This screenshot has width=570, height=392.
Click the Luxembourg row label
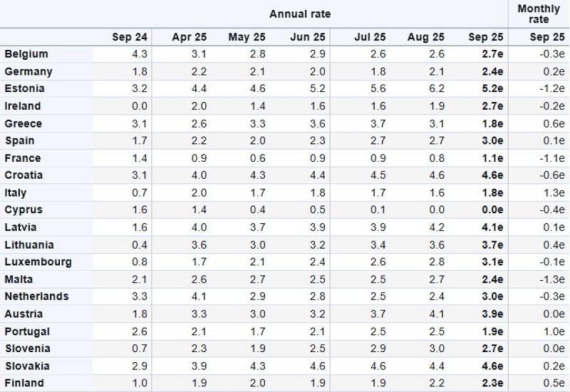[38, 262]
